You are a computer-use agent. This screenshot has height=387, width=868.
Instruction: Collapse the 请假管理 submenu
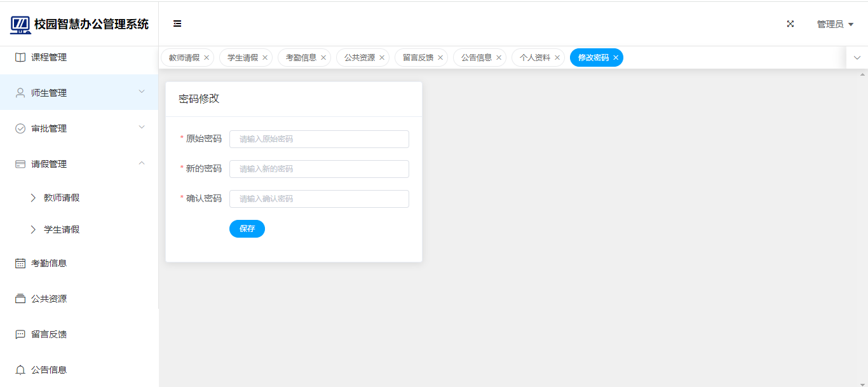coord(79,164)
